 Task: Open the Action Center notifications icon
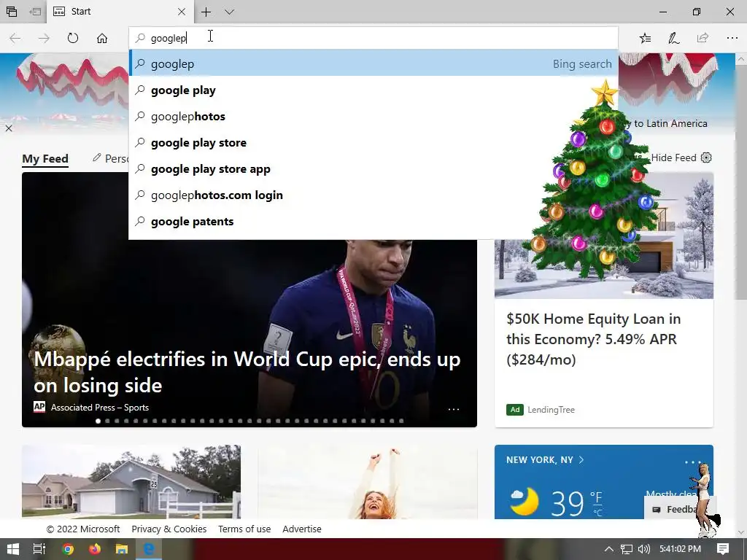tap(723, 549)
